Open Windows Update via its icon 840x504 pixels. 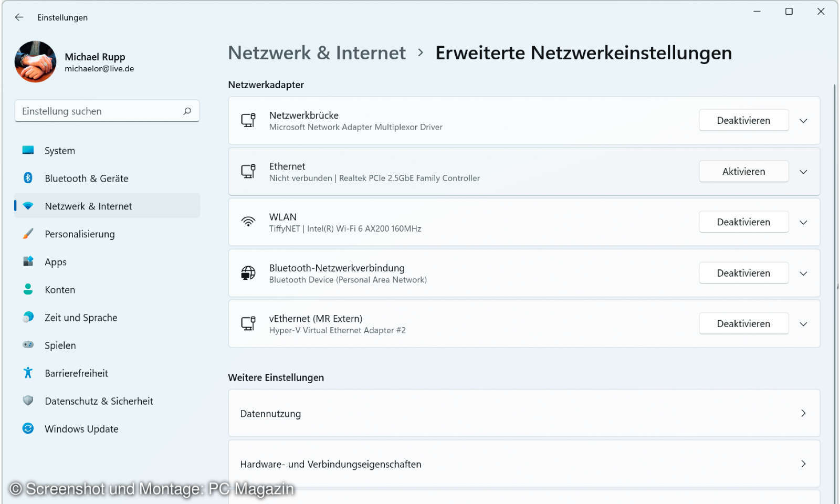[x=28, y=428]
